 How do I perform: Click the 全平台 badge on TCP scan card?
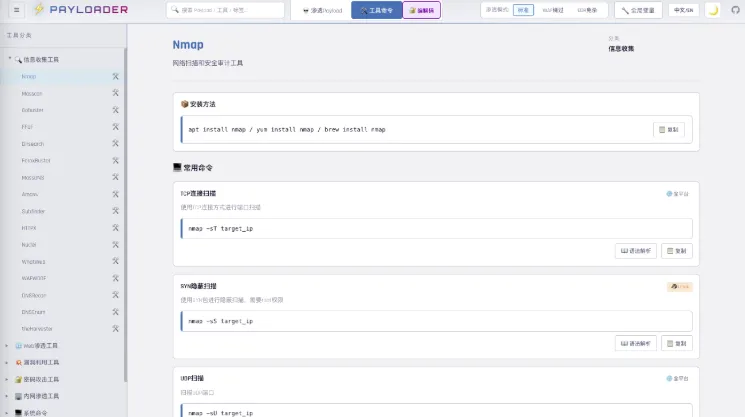(x=677, y=194)
